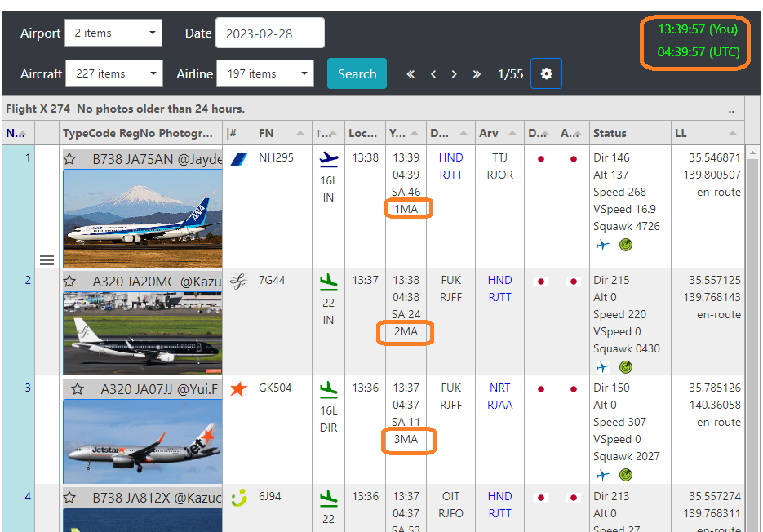Sort by the N column header

pos(17,133)
